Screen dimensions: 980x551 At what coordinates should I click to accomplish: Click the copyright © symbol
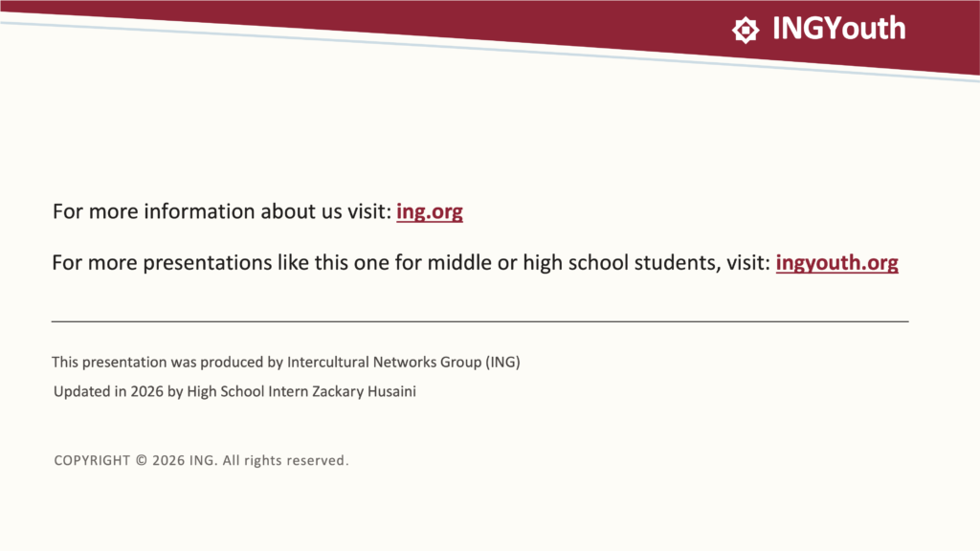(142, 460)
